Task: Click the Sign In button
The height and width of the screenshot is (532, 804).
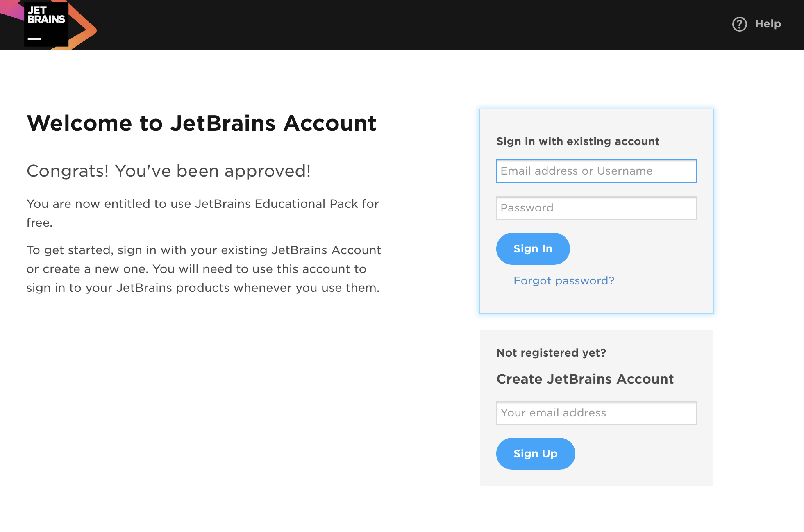Action: point(533,248)
